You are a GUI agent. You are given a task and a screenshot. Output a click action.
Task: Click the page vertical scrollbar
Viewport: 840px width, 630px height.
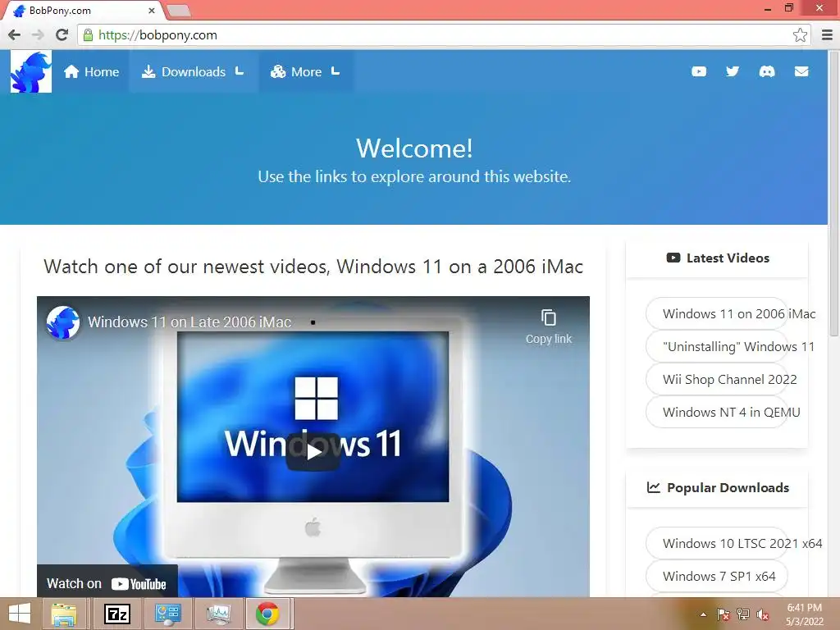coord(833,193)
